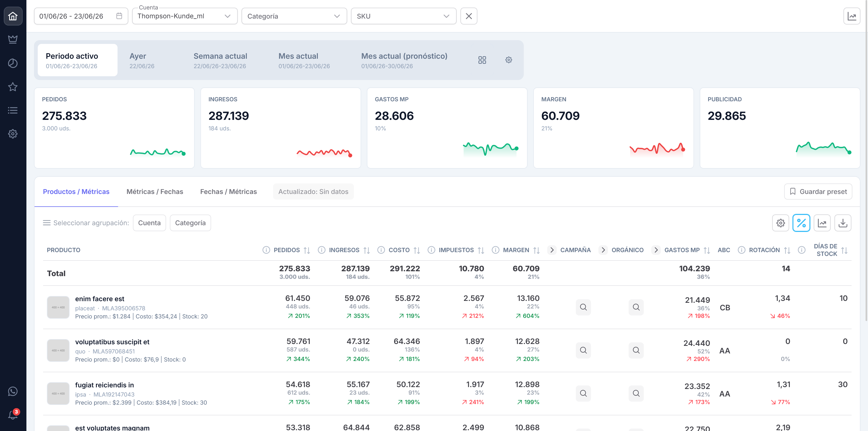Group the table by Categoría

[190, 223]
